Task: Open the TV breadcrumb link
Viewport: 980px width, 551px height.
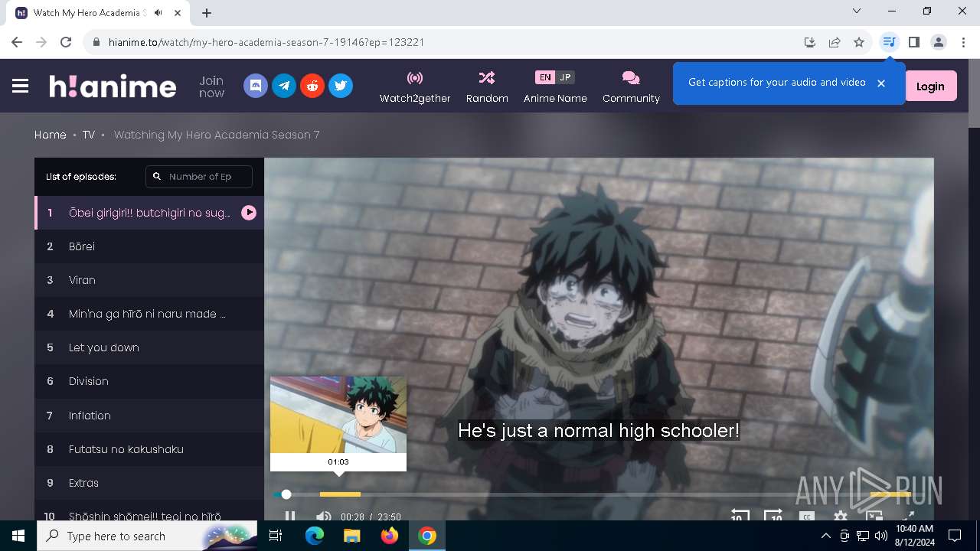Action: [89, 135]
